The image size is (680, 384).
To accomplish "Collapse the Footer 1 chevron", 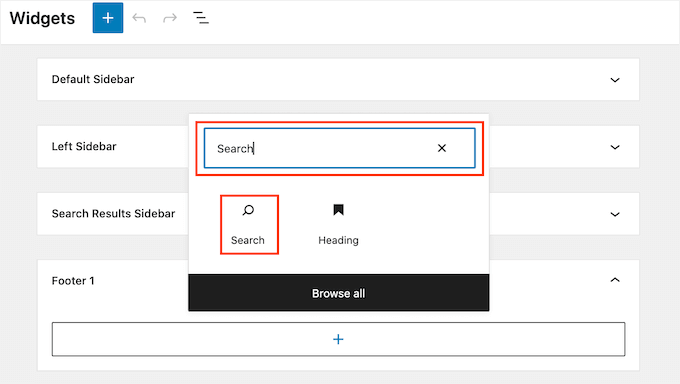I will 615,280.
